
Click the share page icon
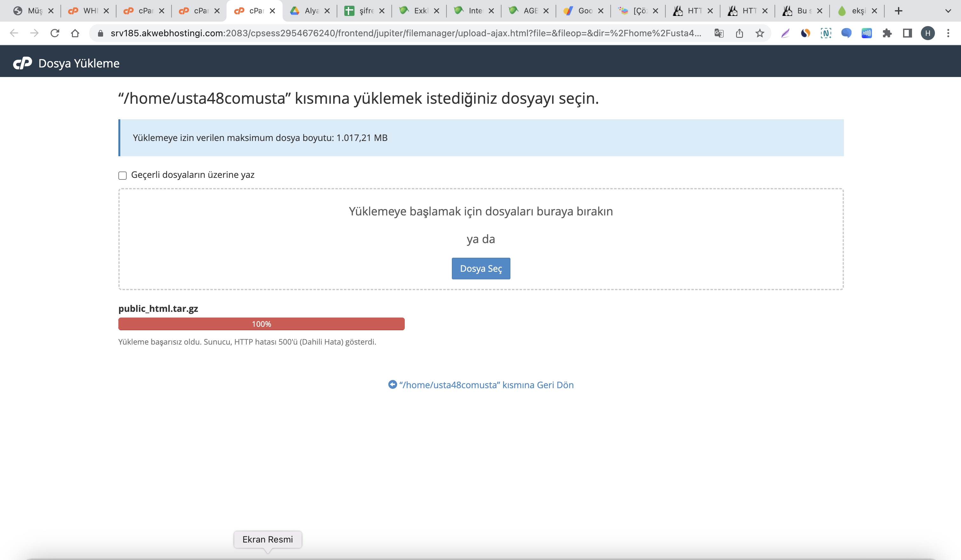tap(740, 33)
